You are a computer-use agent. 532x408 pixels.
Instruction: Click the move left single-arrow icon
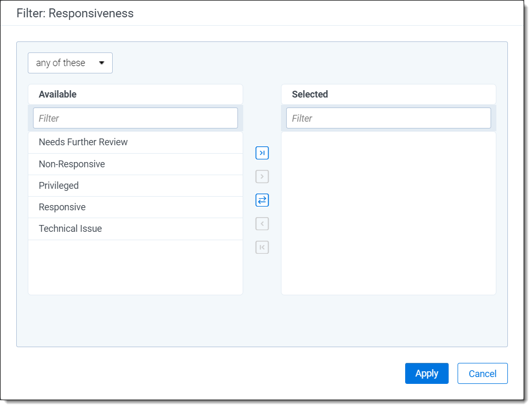pos(262,224)
